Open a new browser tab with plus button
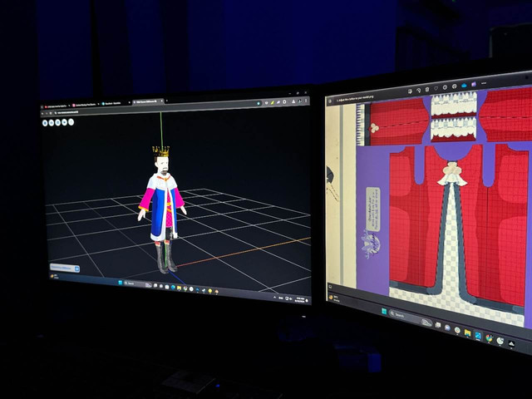 click(x=166, y=101)
